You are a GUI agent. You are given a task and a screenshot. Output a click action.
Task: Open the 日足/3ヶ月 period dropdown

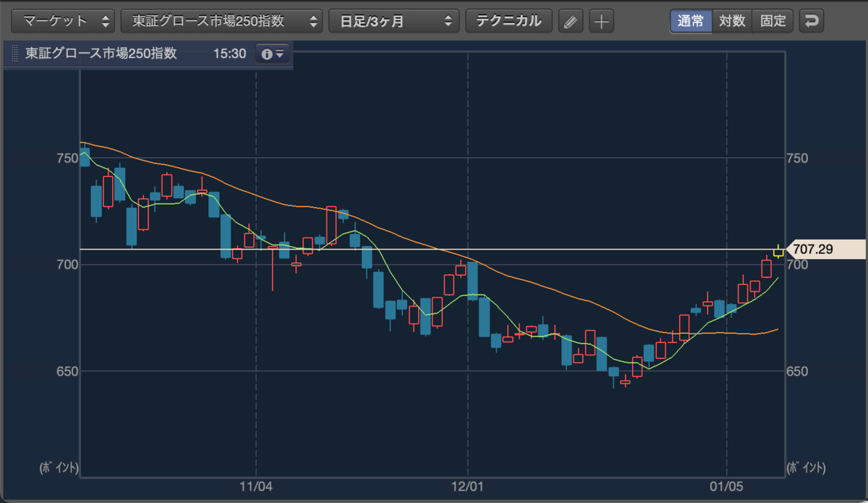[x=393, y=21]
